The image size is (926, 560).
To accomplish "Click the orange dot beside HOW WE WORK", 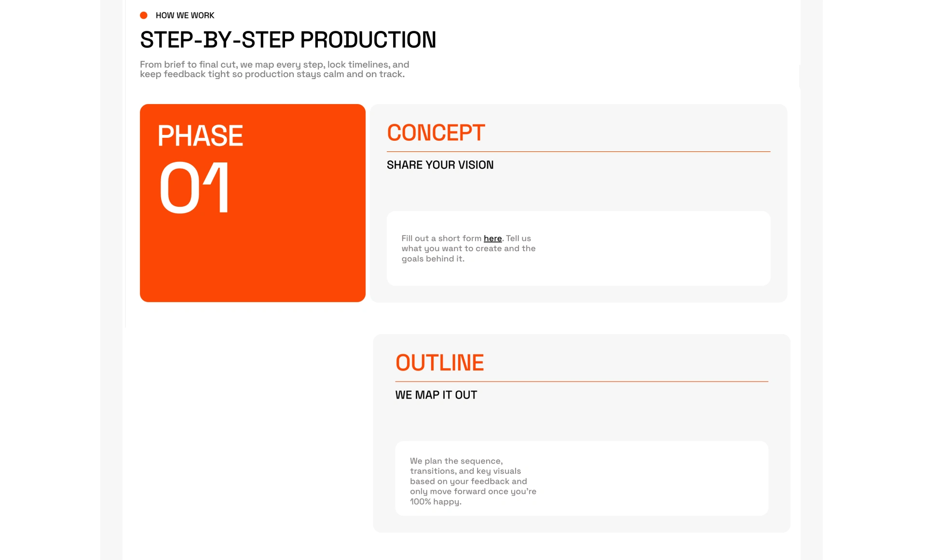I will click(x=143, y=15).
